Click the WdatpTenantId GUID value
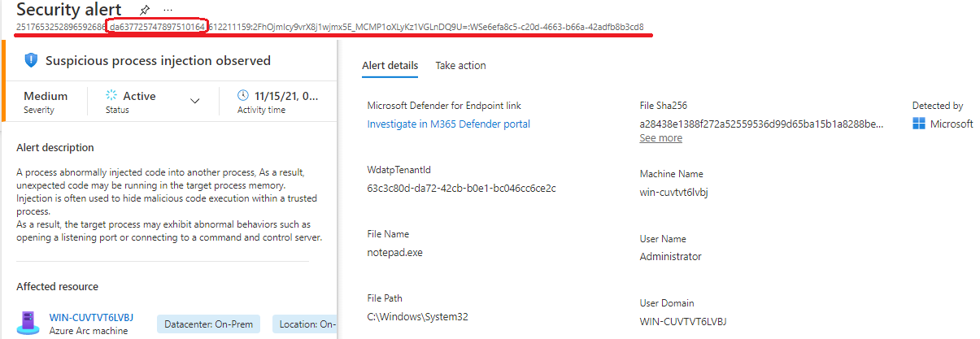 (x=461, y=189)
